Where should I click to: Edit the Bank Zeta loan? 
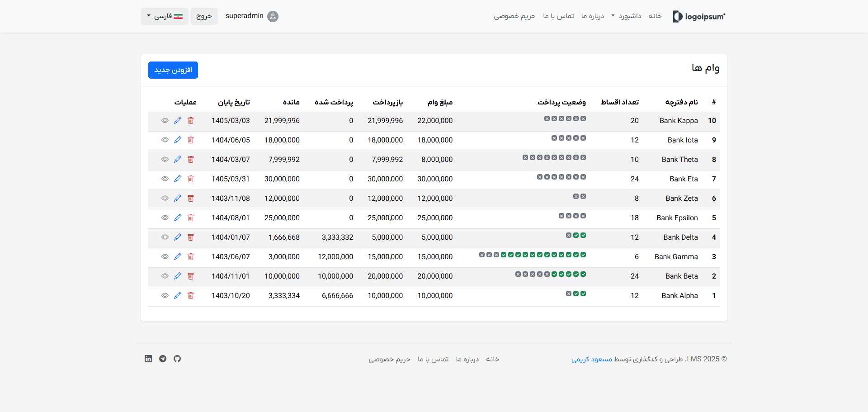pyautogui.click(x=178, y=198)
